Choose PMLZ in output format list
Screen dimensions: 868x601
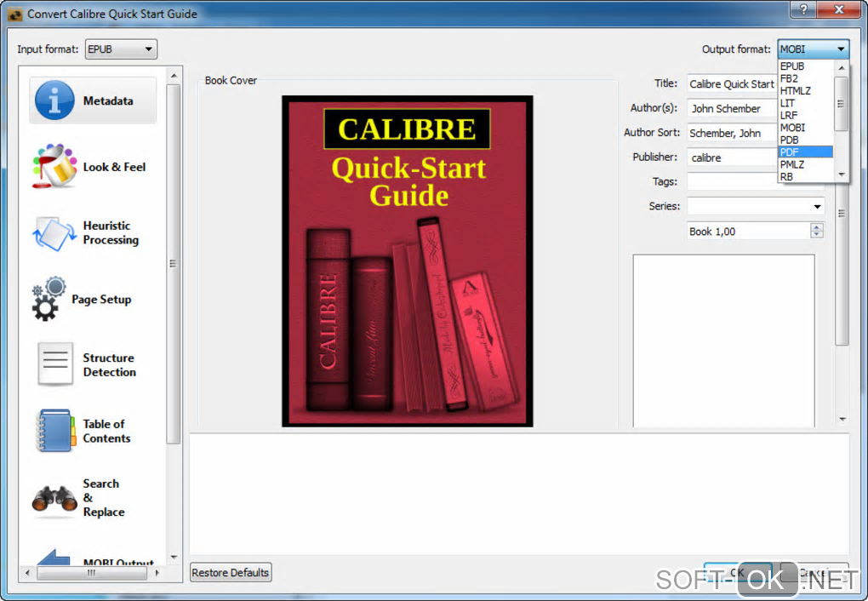pos(805,164)
